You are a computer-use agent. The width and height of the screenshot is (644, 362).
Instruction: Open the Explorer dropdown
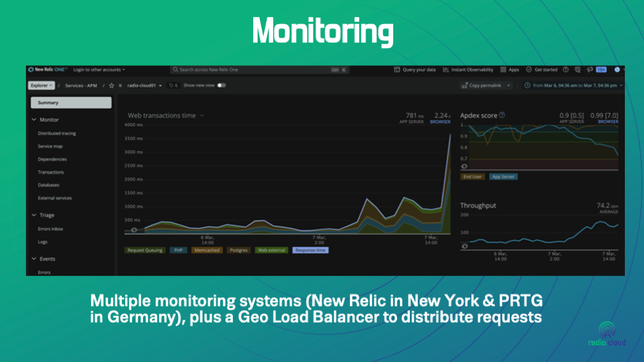(41, 86)
